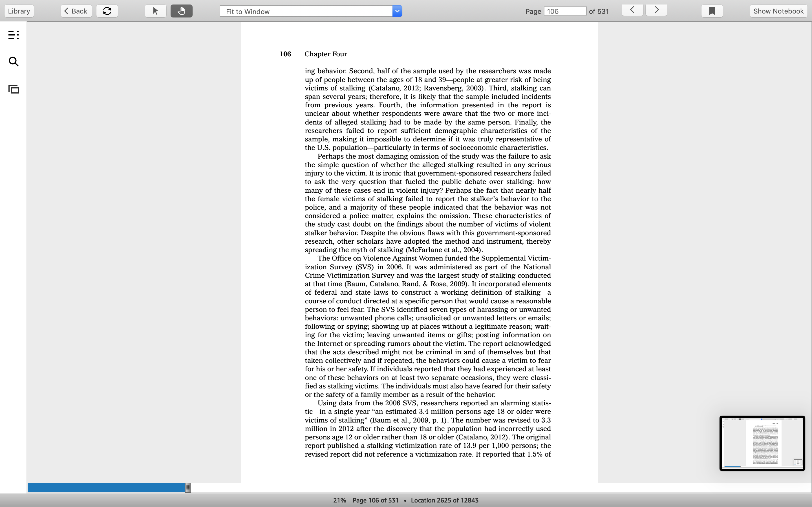Screen dimensions: 812x507
Task: Click the page number field showing 106
Action: [565, 11]
